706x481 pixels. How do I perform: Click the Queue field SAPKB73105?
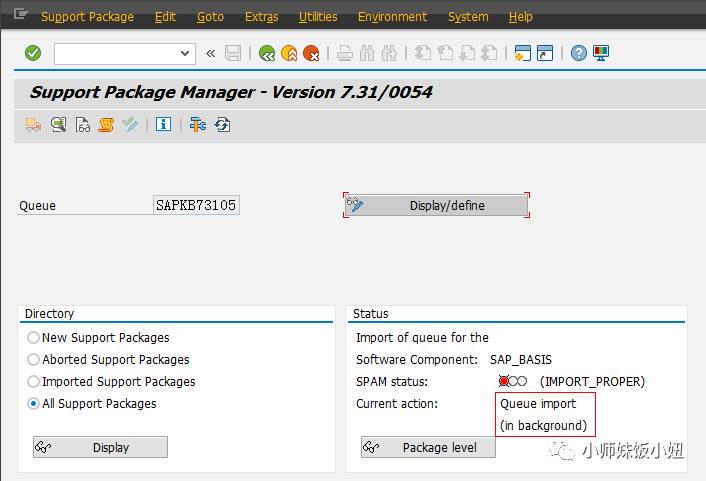(x=196, y=205)
